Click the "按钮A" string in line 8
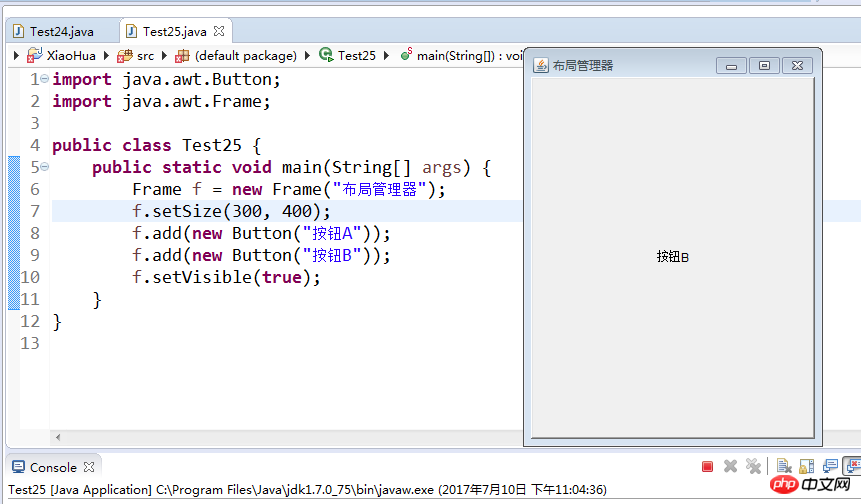The width and height of the screenshot is (861, 504). [332, 233]
